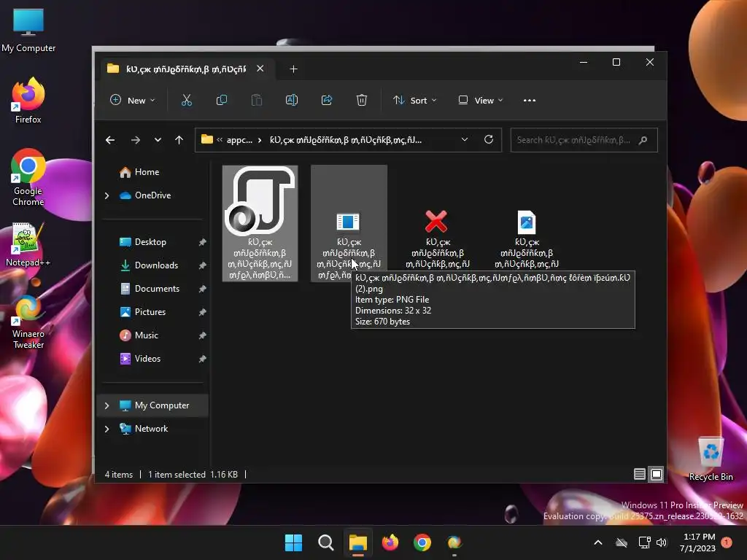Open Google Chrome desktop shortcut
Screen dimensions: 747x560
pyautogui.click(x=28, y=177)
